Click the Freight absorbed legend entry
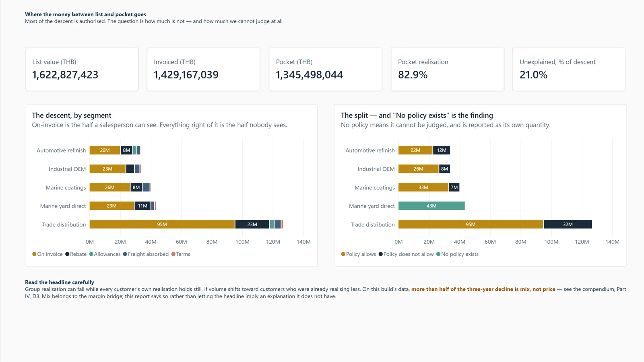 point(146,254)
